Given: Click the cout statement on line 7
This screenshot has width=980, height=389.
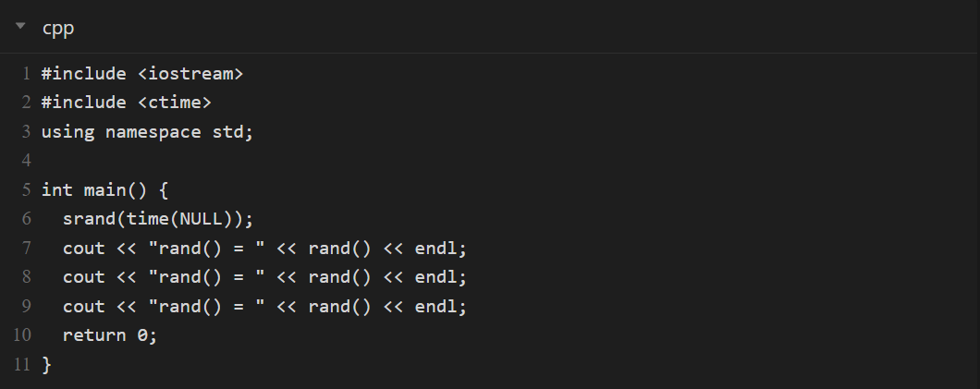Looking at the screenshot, I should (83, 249).
